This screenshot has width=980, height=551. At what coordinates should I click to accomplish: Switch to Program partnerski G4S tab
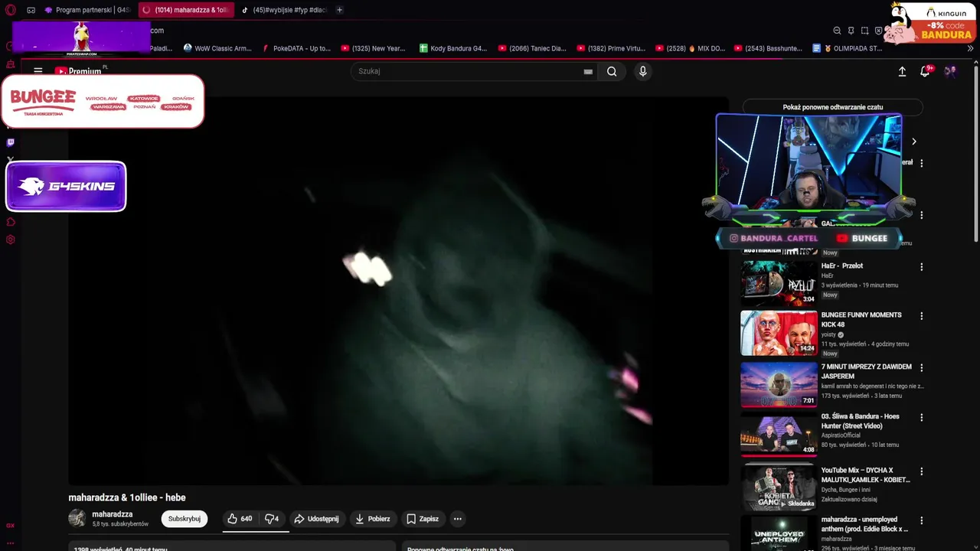click(87, 10)
